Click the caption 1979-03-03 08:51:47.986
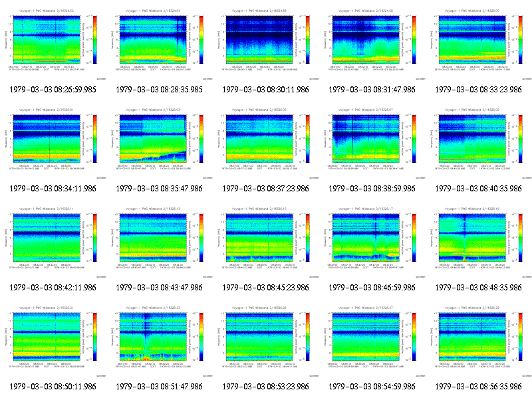 click(x=159, y=387)
